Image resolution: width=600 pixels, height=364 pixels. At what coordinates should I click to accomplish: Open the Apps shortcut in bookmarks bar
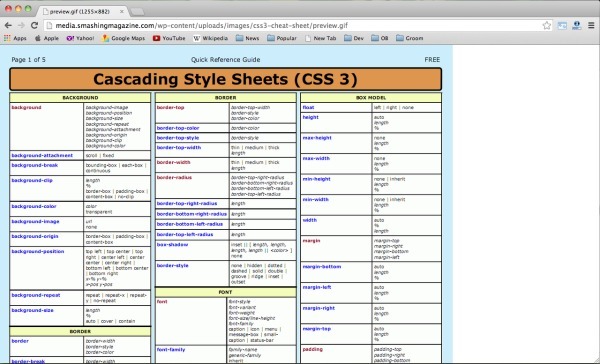point(15,38)
